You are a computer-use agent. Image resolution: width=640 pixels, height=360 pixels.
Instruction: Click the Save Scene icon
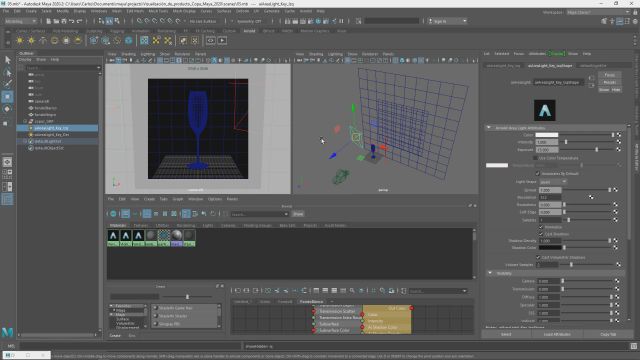(64, 21)
